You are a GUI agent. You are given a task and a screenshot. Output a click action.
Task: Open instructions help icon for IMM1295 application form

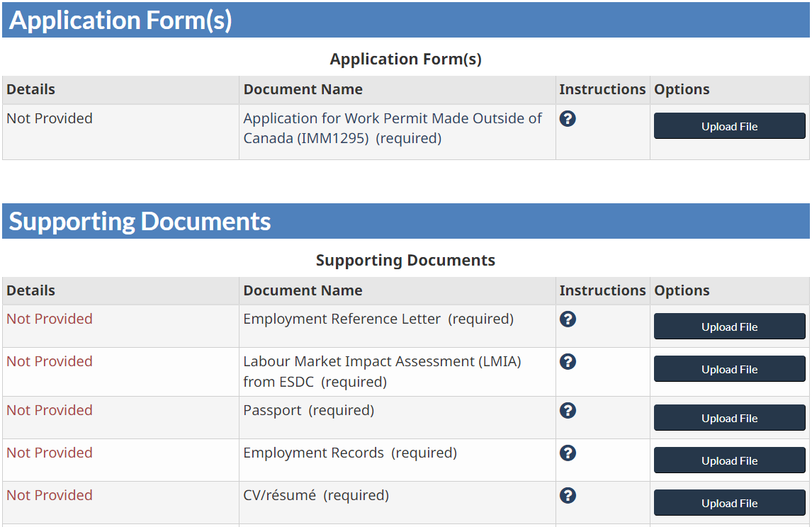(x=568, y=118)
